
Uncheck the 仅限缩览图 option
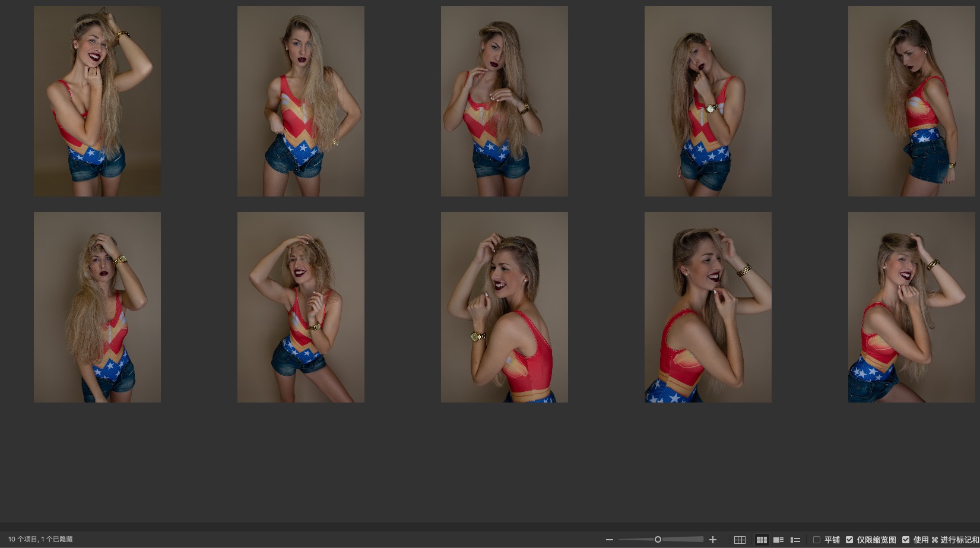click(849, 540)
